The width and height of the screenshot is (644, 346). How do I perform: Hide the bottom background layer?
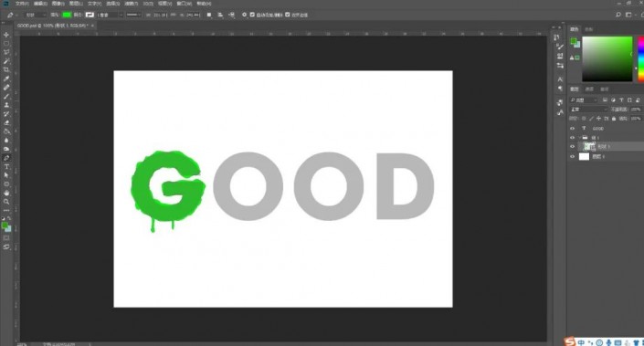pyautogui.click(x=572, y=156)
